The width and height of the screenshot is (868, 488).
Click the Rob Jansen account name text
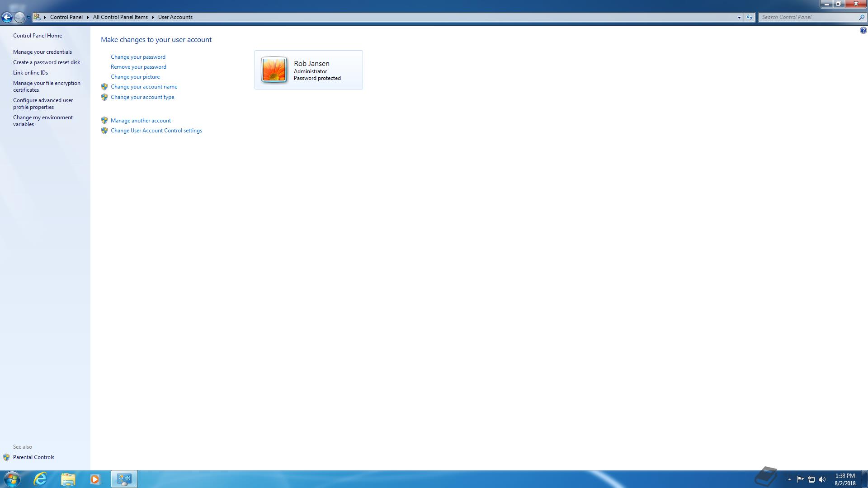pyautogui.click(x=311, y=64)
